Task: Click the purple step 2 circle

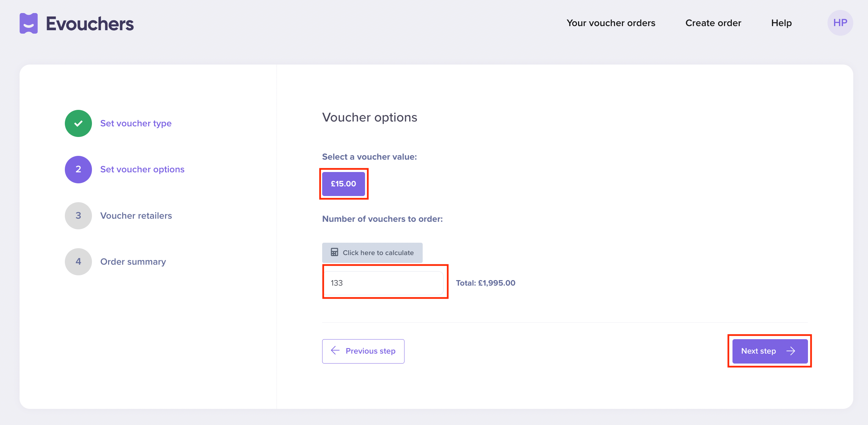Action: (78, 169)
